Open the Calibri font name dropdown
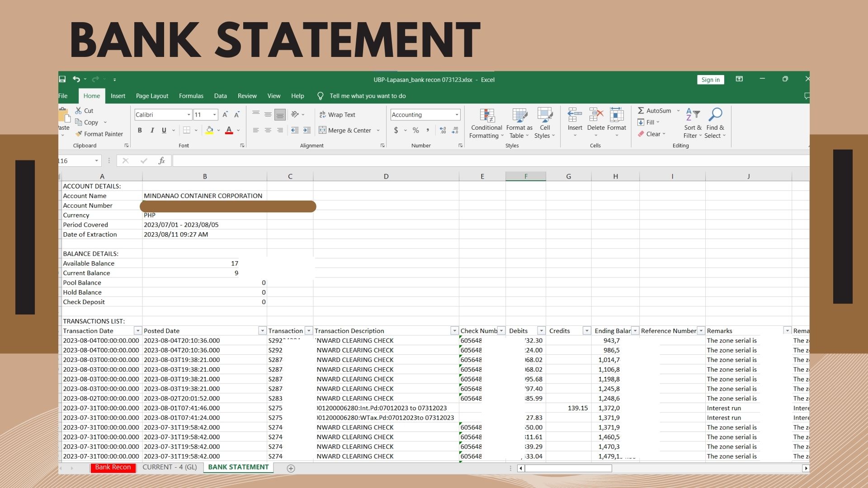This screenshot has height=488, width=868. [189, 115]
